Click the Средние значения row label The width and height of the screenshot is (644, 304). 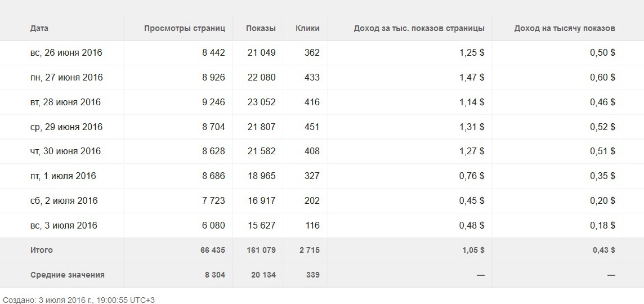tap(68, 275)
